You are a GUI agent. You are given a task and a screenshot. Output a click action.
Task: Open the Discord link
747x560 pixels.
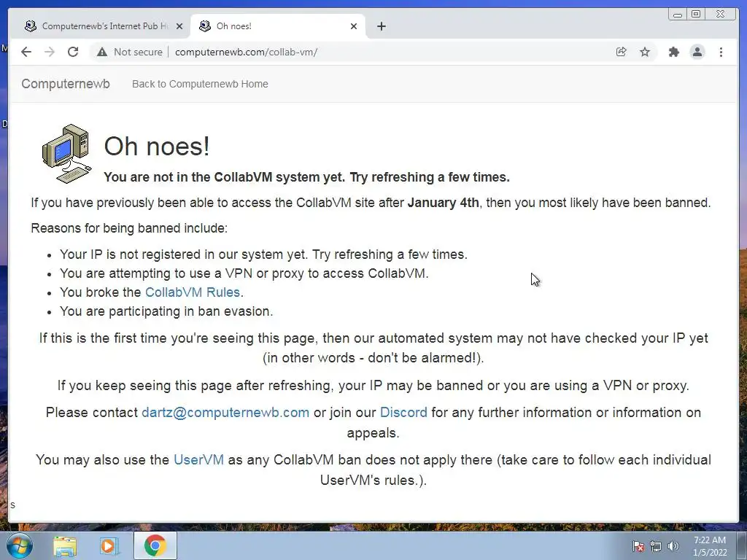pyautogui.click(x=403, y=413)
